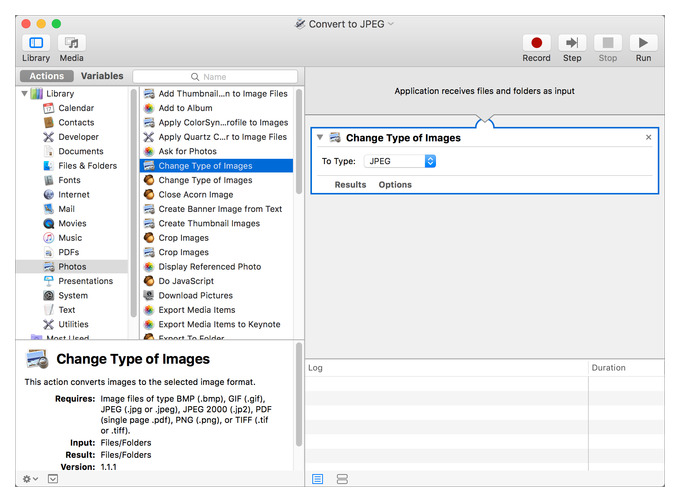The height and width of the screenshot is (502, 680).
Task: Select the Photos category
Action: [x=72, y=267]
